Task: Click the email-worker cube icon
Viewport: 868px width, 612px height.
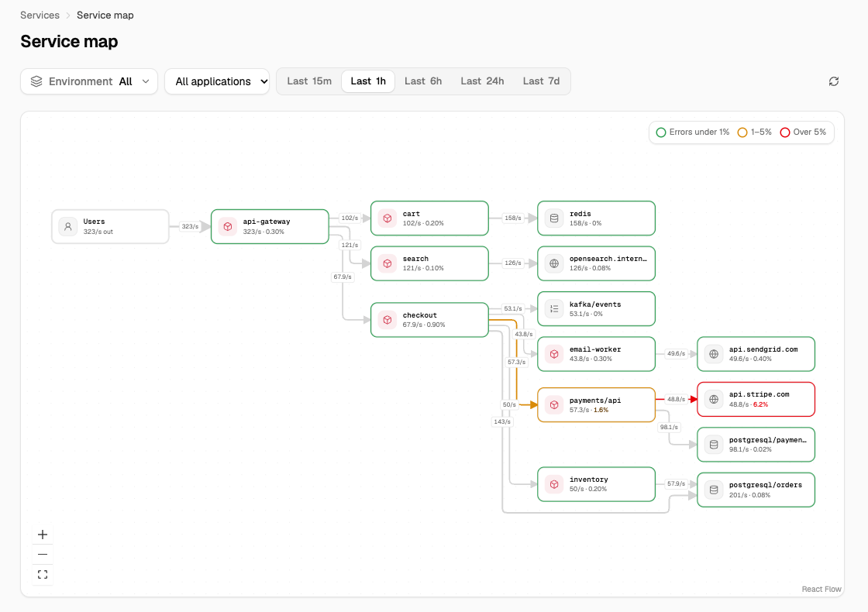Action: coord(554,354)
